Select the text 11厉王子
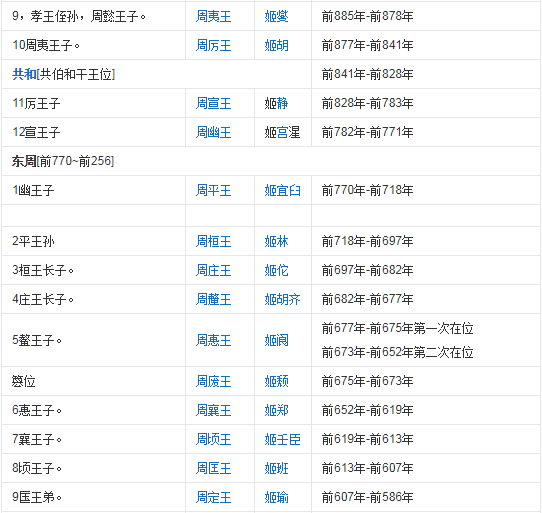Screen dimensions: 542x513 [36, 103]
